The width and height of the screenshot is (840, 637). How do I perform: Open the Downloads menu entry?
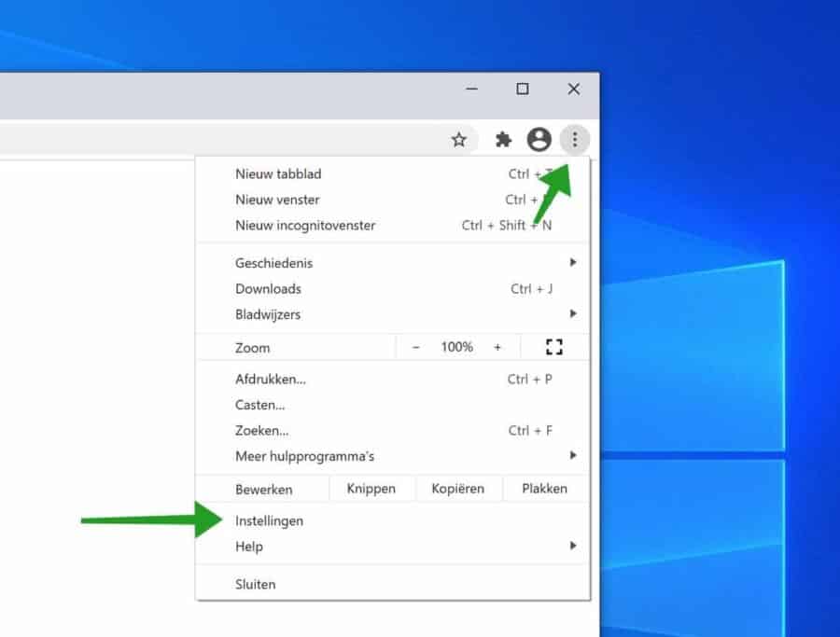(x=268, y=288)
